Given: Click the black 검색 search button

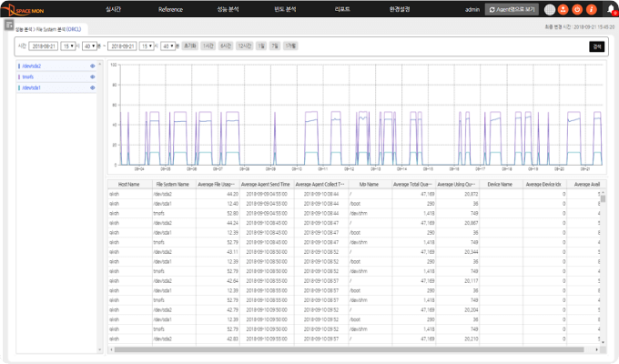Looking at the screenshot, I should [597, 46].
